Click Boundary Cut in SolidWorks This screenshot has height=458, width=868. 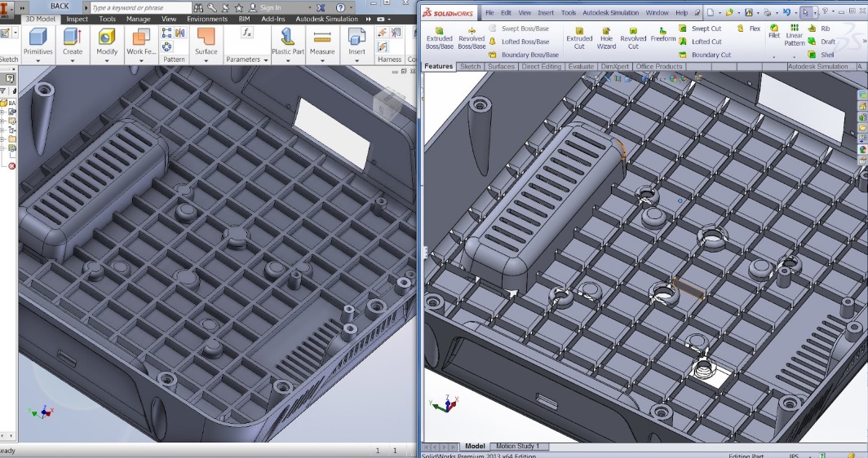click(x=705, y=55)
